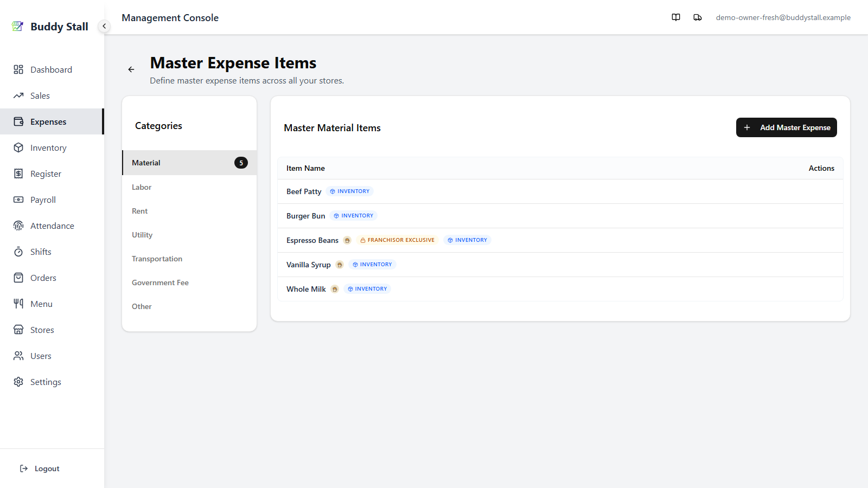Click Add Master Expense button
Screen dimensions: 868x488
(786, 127)
